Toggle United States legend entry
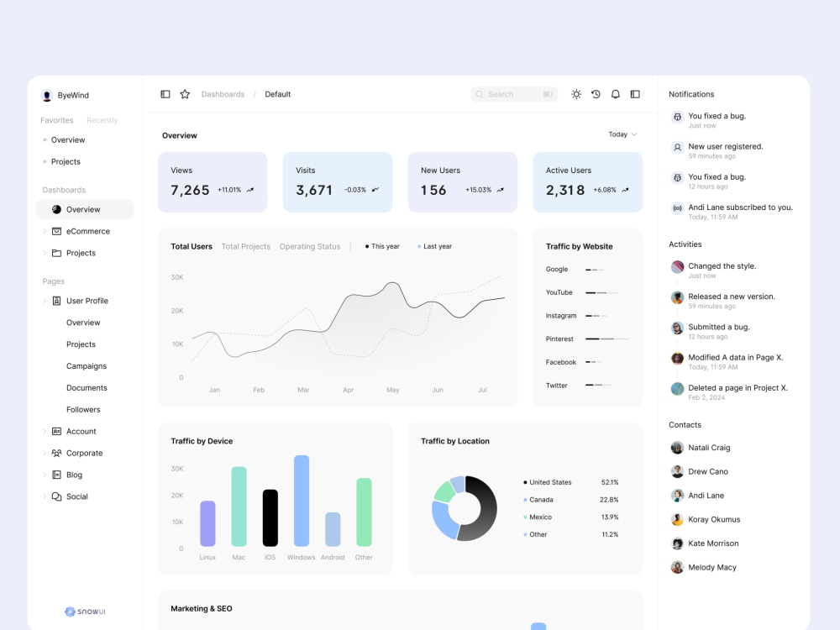This screenshot has width=840, height=630. click(x=548, y=482)
